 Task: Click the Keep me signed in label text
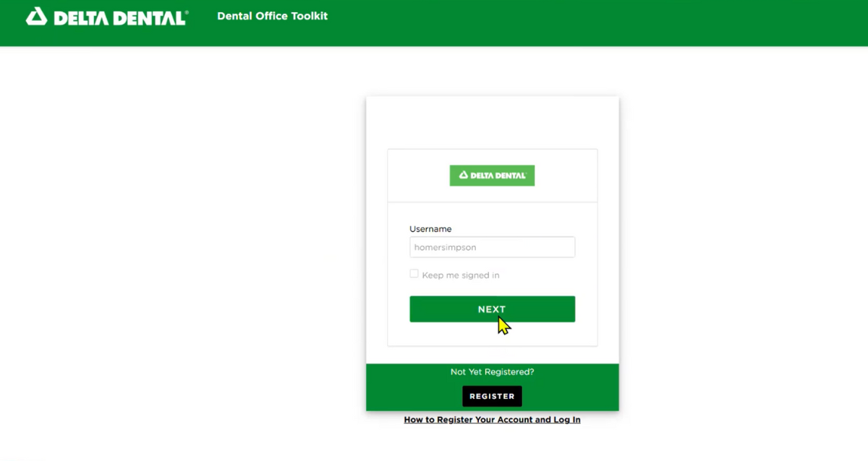(x=461, y=275)
